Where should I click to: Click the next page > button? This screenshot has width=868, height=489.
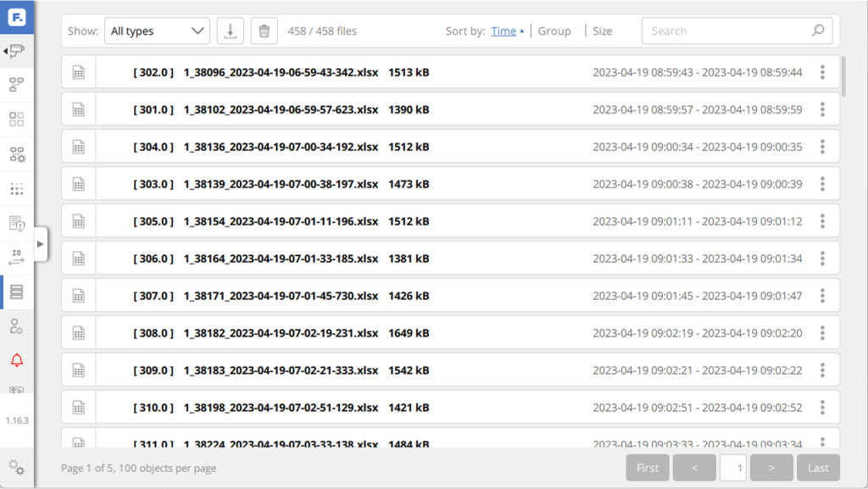771,468
